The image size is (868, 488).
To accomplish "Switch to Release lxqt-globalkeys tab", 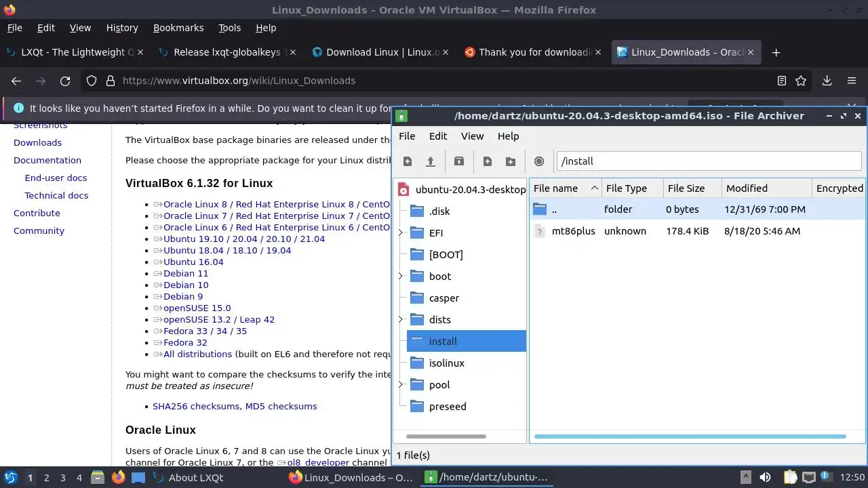I will coord(227,52).
